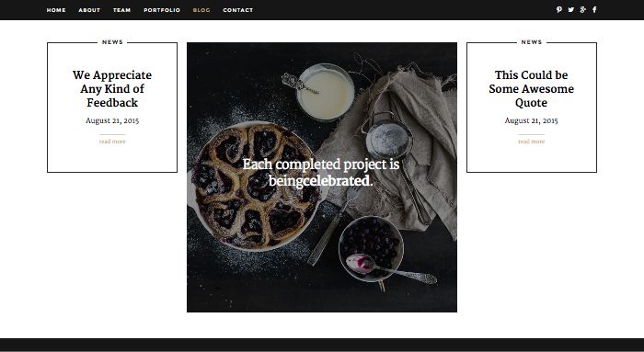Open Portfolio in the navigation bar
The width and height of the screenshot is (644, 352).
coord(162,10)
